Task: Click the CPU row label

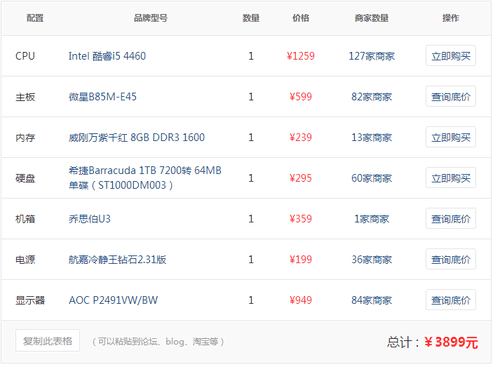Action: (x=25, y=56)
